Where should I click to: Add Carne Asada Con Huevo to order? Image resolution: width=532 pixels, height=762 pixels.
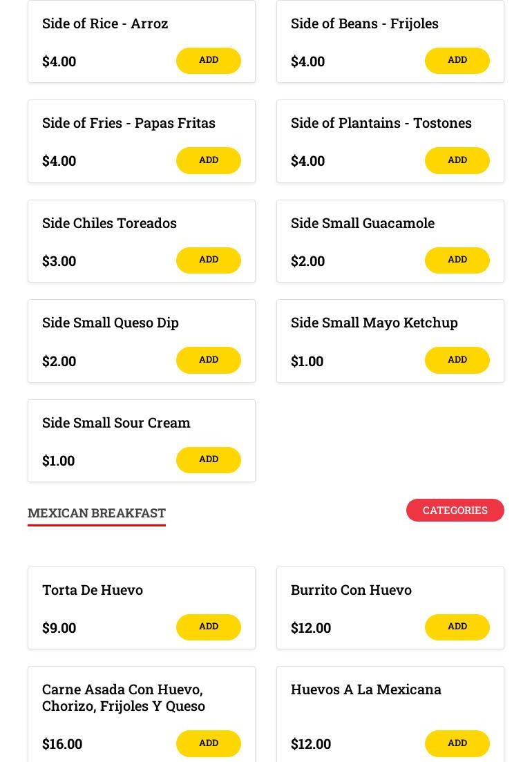click(209, 743)
